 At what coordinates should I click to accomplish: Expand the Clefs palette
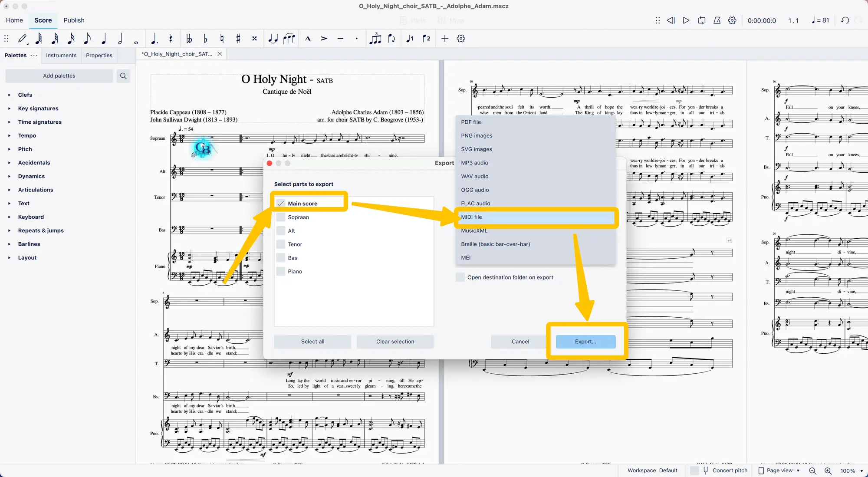10,95
